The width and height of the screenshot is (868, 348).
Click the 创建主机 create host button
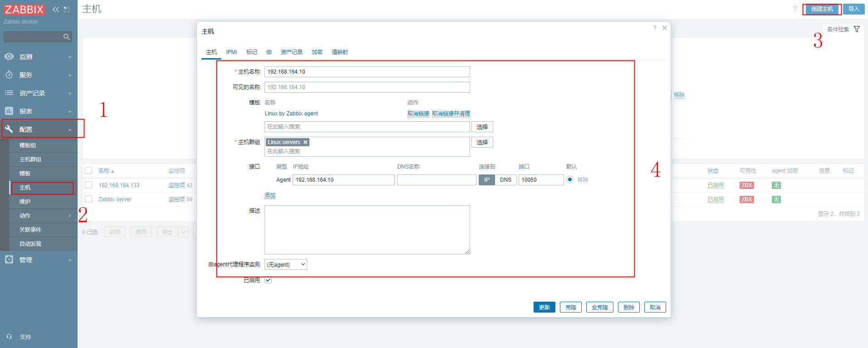tap(822, 9)
